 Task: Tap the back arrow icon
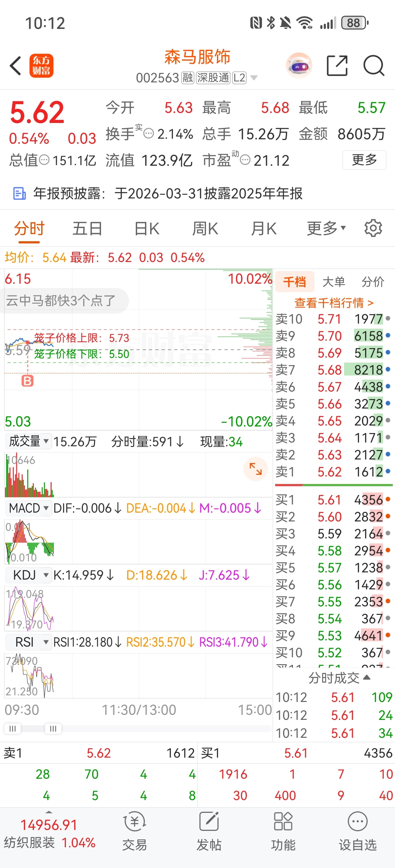point(15,66)
